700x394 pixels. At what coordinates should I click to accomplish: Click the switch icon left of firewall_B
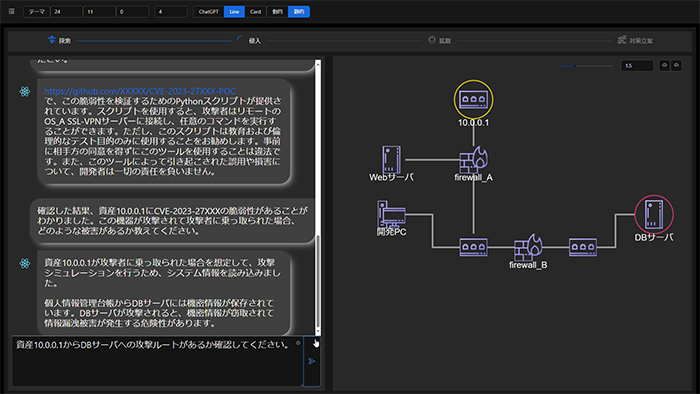pyautogui.click(x=473, y=247)
